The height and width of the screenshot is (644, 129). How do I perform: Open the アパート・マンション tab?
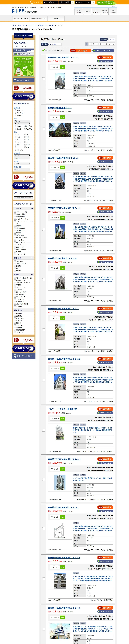click(21, 18)
